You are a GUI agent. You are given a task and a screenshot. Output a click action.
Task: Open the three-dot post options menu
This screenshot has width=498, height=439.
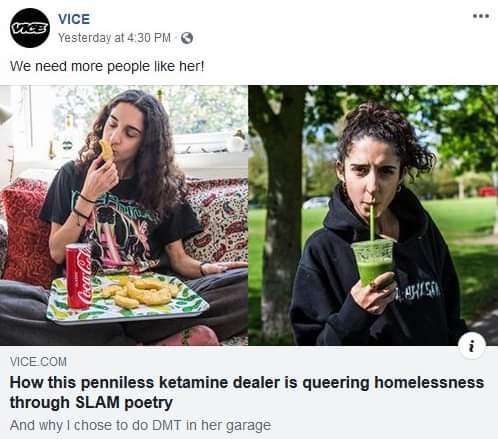(x=481, y=16)
